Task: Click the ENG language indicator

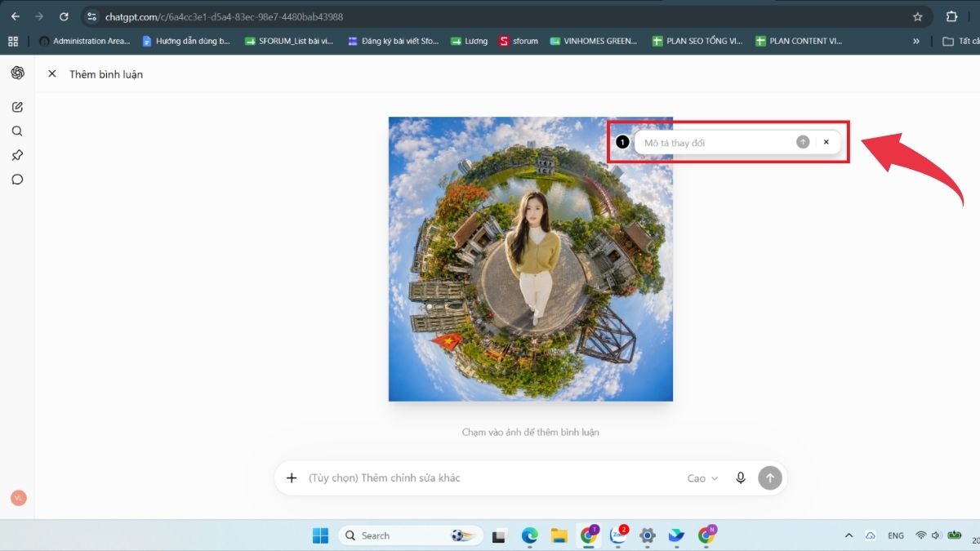Action: (x=896, y=535)
